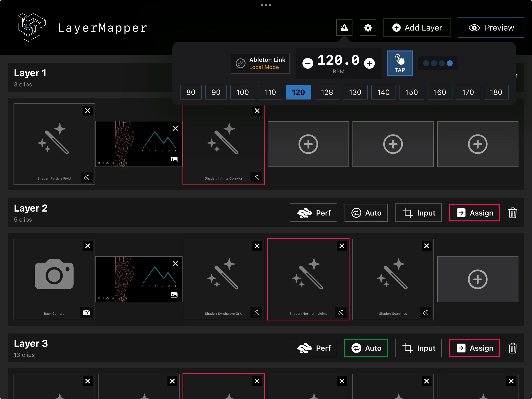532x399 pixels.
Task: Select the 110 BPM preset
Action: pyautogui.click(x=270, y=92)
